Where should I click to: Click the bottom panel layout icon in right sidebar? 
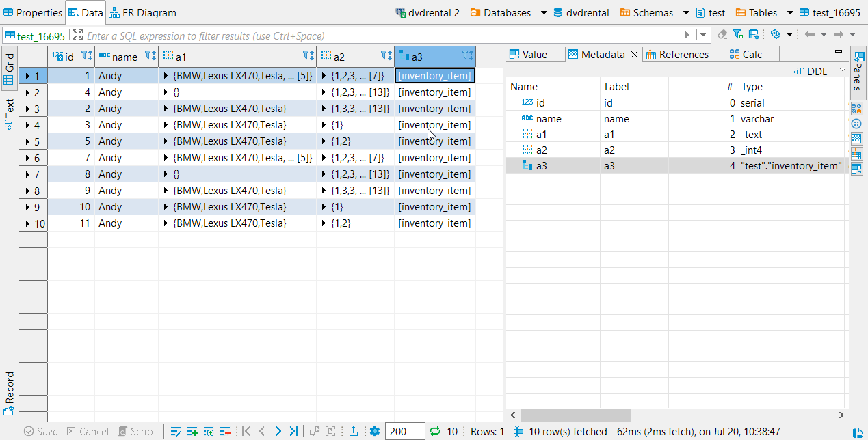(x=856, y=169)
